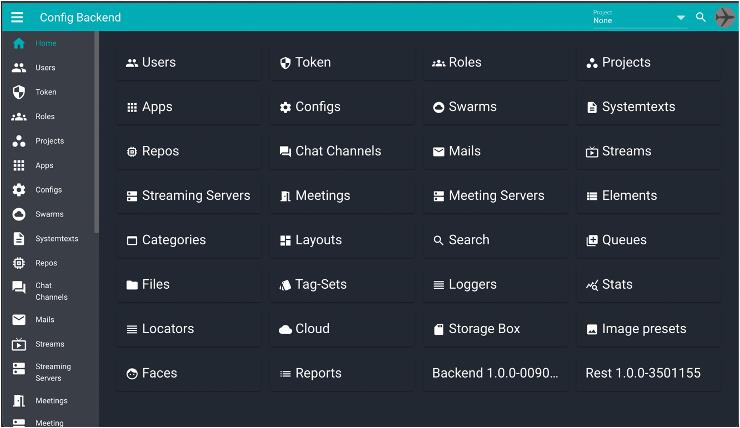This screenshot has width=740, height=428.
Task: Click the Streaming Servers icon in sidebar
Action: click(x=19, y=369)
